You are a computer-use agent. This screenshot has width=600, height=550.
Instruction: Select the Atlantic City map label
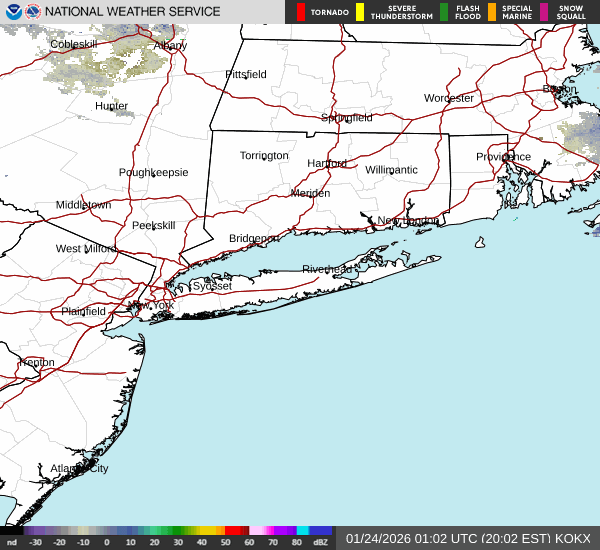79,468
